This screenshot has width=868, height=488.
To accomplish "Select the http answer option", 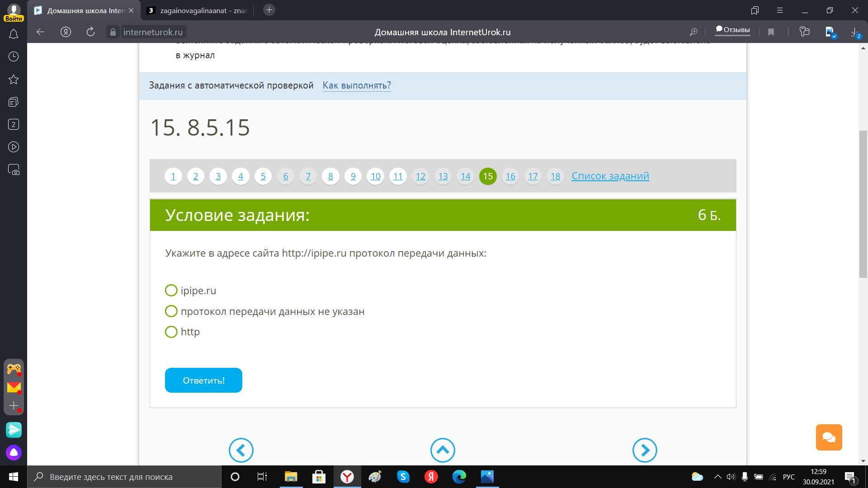I will point(171,332).
